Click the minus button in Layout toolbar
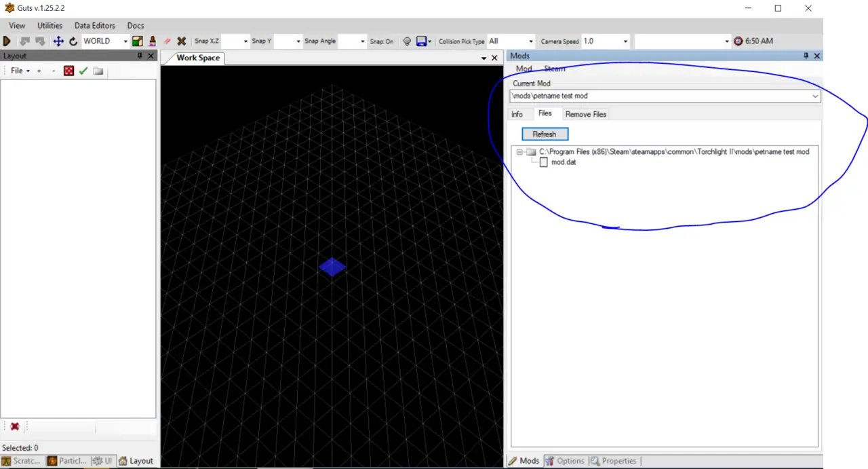The image size is (868, 469). (54, 71)
